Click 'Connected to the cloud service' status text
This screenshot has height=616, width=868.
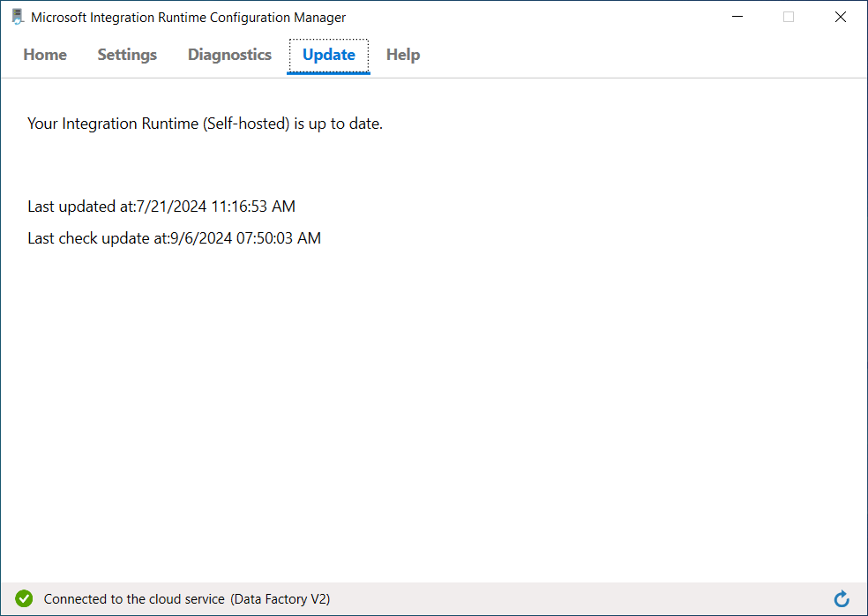coord(134,599)
